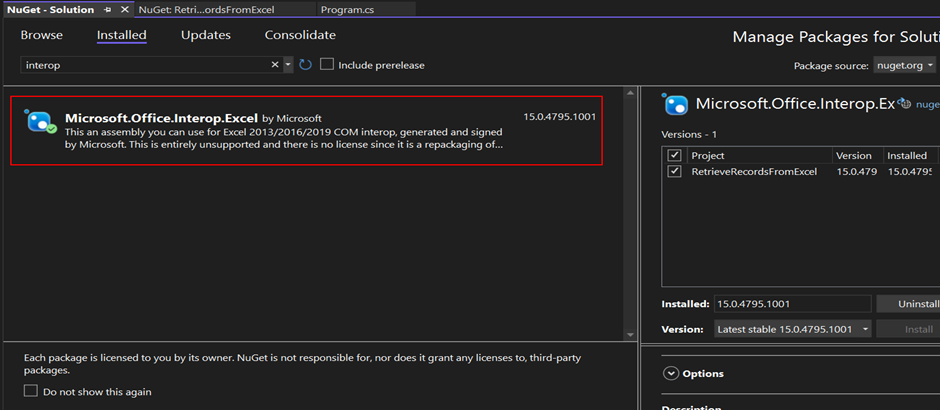Click the scroll down arrow of package list
The width and height of the screenshot is (940, 410).
pos(630,334)
